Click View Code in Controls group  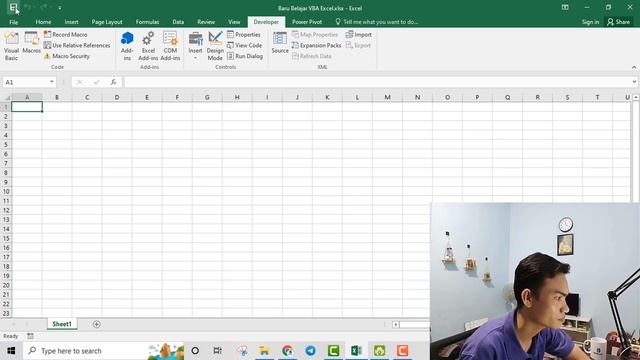click(244, 45)
